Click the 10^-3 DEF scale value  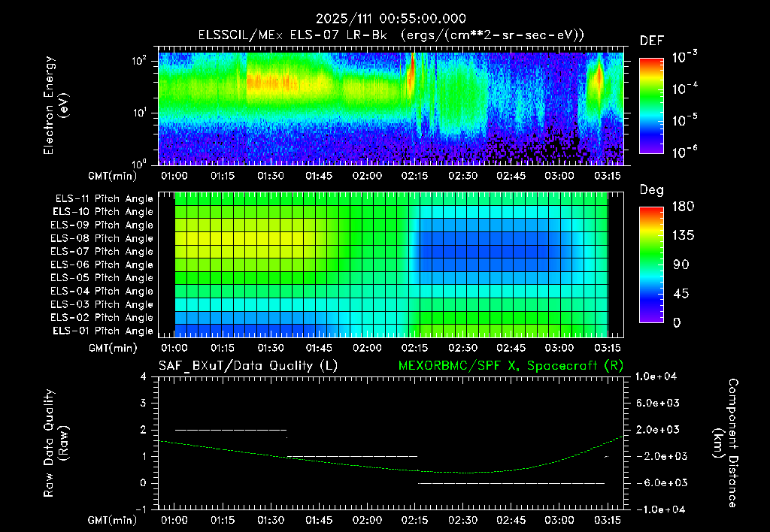tap(684, 57)
